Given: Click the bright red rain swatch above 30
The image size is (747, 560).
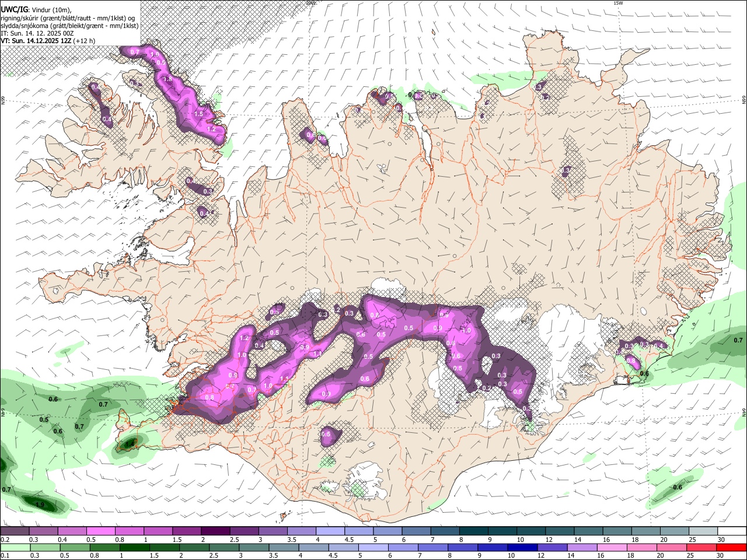Looking at the screenshot, I should pos(732,548).
